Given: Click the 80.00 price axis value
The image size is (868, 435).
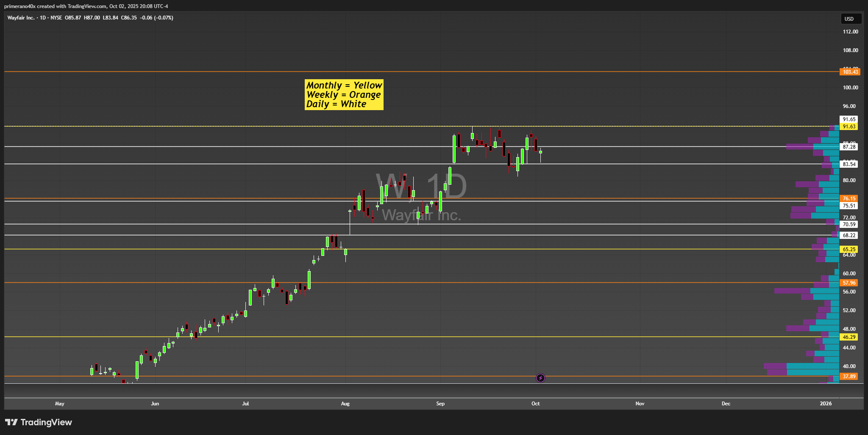Looking at the screenshot, I should (849, 180).
